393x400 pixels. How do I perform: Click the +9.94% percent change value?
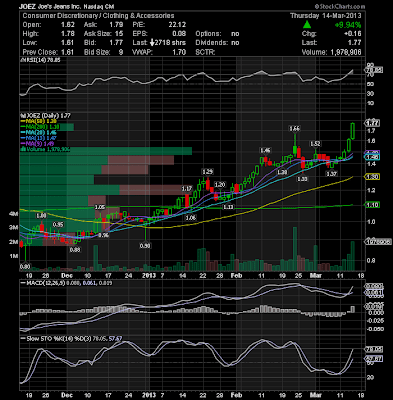(x=348, y=25)
